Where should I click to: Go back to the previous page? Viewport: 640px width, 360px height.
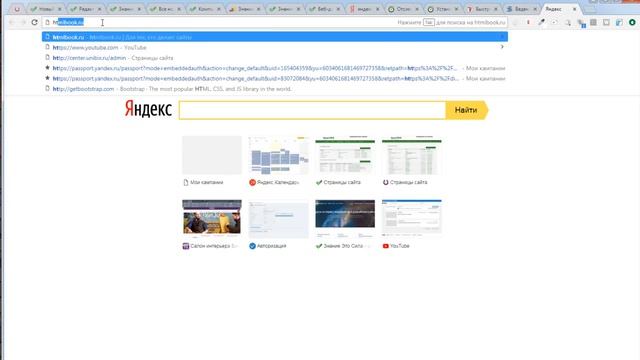11,22
